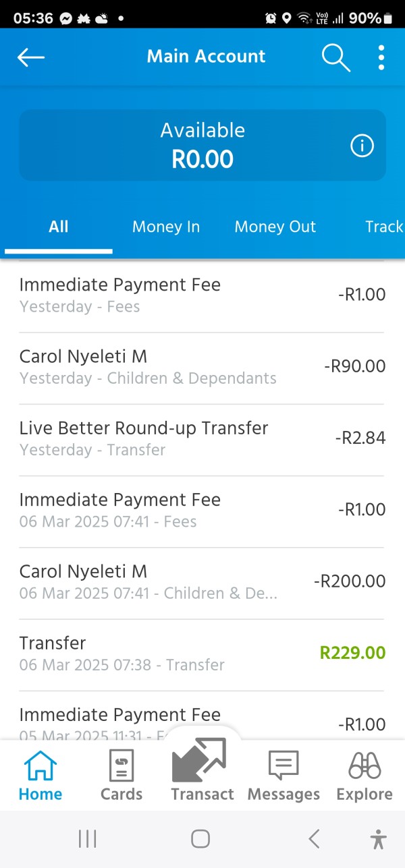Tap the Available R0.00 balance card
405x868 pixels.
pyautogui.click(x=202, y=146)
